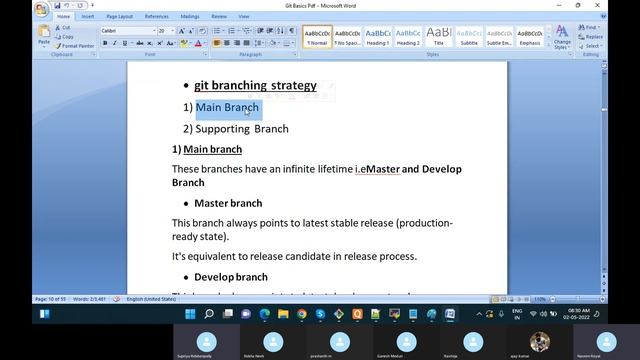Image resolution: width=640 pixels, height=360 pixels.
Task: Switch to the Insert tab
Action: pyautogui.click(x=87, y=16)
